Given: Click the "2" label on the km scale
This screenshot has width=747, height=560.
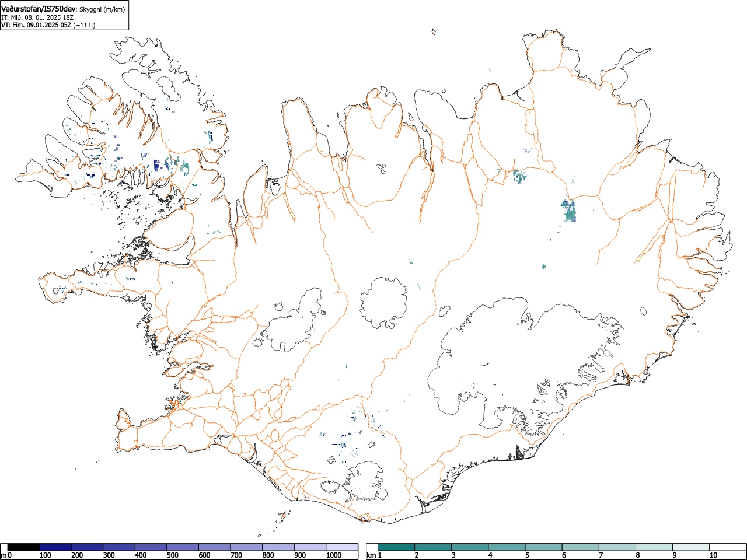Looking at the screenshot, I should [417, 555].
